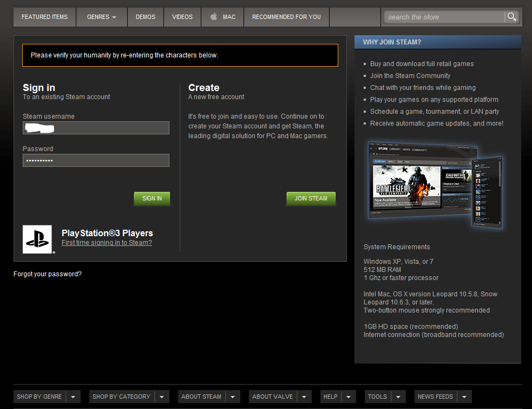Viewport: 532px width, 409px height.
Task: Expand the Tools dropdown
Action: (x=398, y=396)
